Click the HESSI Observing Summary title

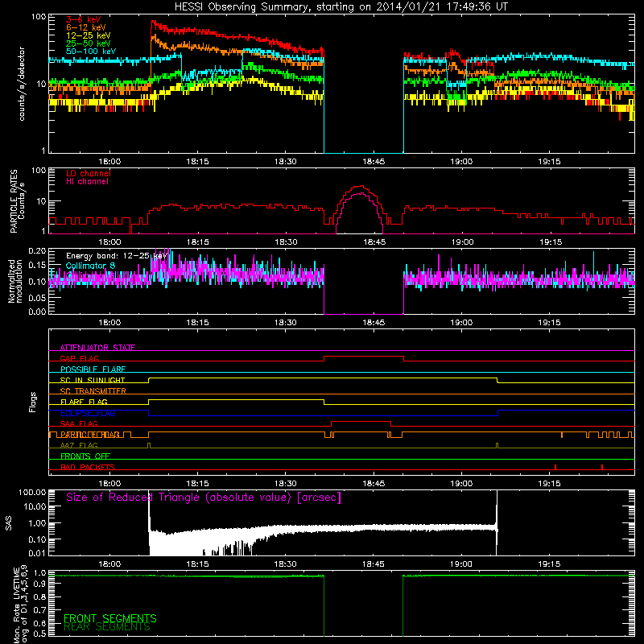click(341, 7)
